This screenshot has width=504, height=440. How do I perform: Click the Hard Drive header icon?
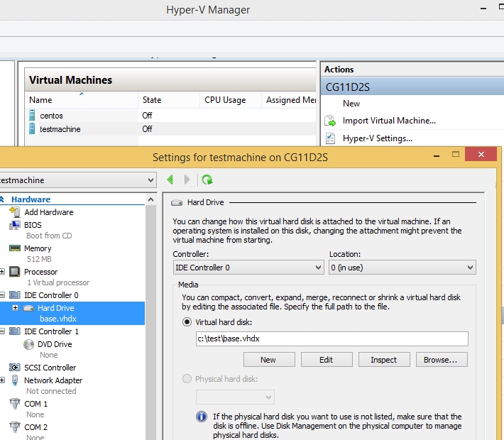(177, 203)
